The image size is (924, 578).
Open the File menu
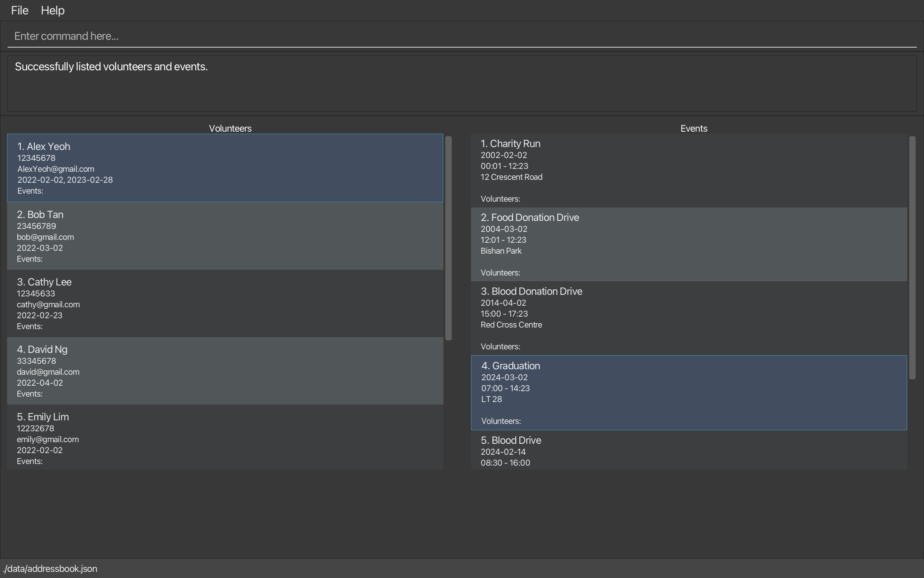coord(20,10)
